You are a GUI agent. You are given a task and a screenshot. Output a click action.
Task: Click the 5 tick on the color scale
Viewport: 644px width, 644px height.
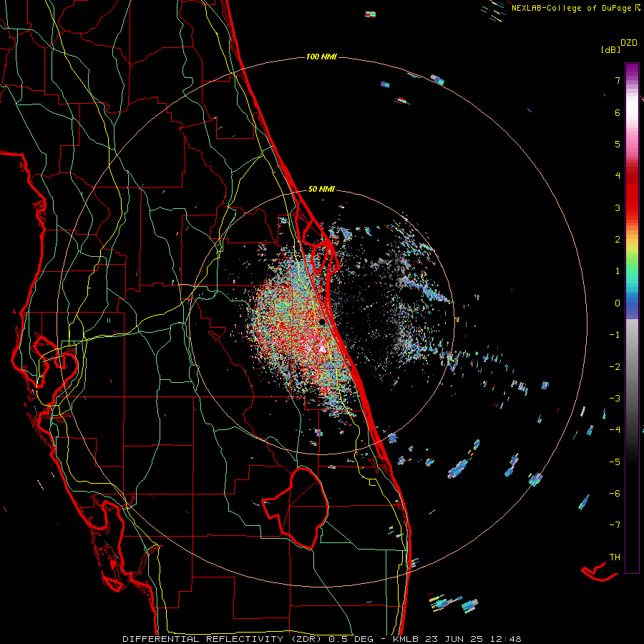pyautogui.click(x=618, y=144)
